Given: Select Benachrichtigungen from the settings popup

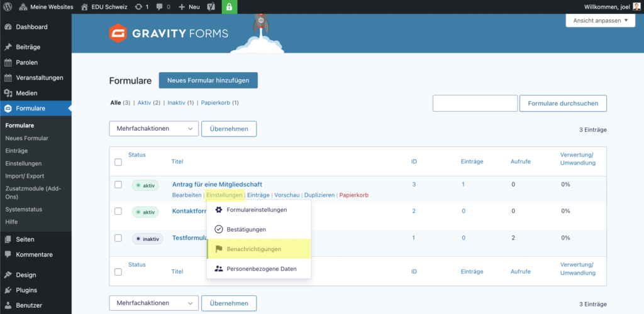Looking at the screenshot, I should tap(253, 249).
